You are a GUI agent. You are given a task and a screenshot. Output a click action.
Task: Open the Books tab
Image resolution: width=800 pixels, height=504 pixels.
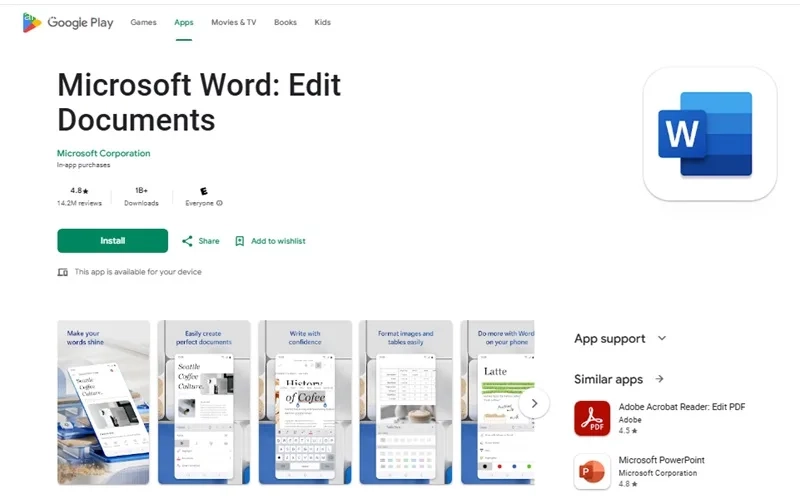click(x=285, y=22)
